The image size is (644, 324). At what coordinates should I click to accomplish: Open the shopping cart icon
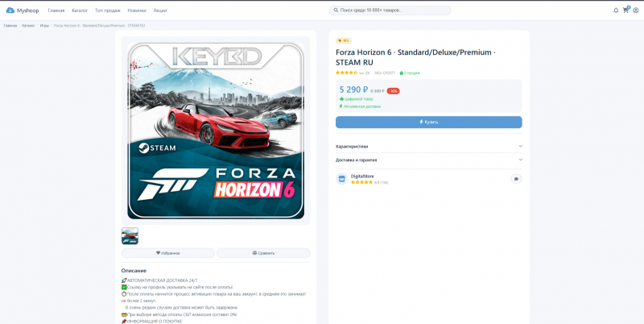tap(625, 10)
